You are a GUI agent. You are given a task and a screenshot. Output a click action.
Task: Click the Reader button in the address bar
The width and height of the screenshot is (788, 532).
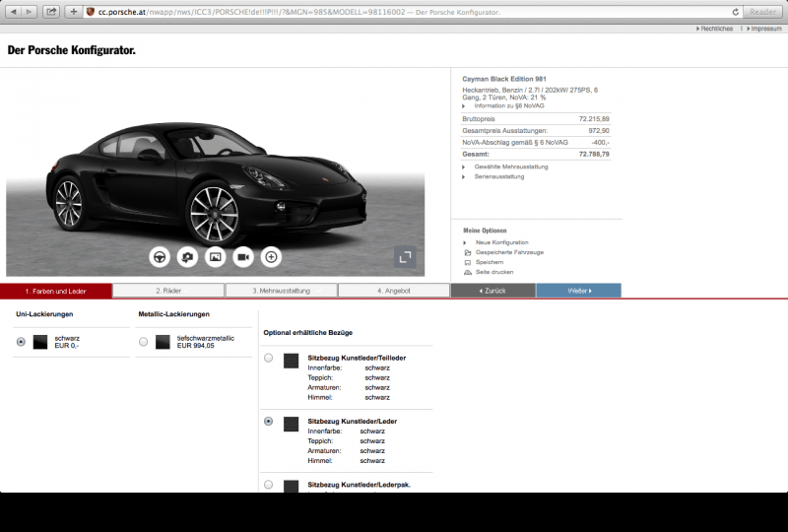point(762,12)
